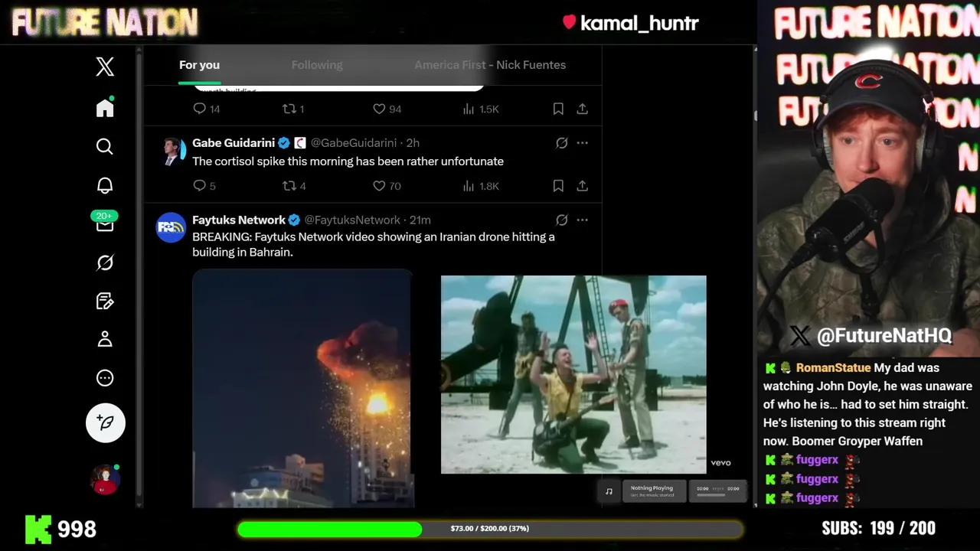View analytics showing 1.8K views
This screenshot has height=551, width=980.
click(x=480, y=186)
